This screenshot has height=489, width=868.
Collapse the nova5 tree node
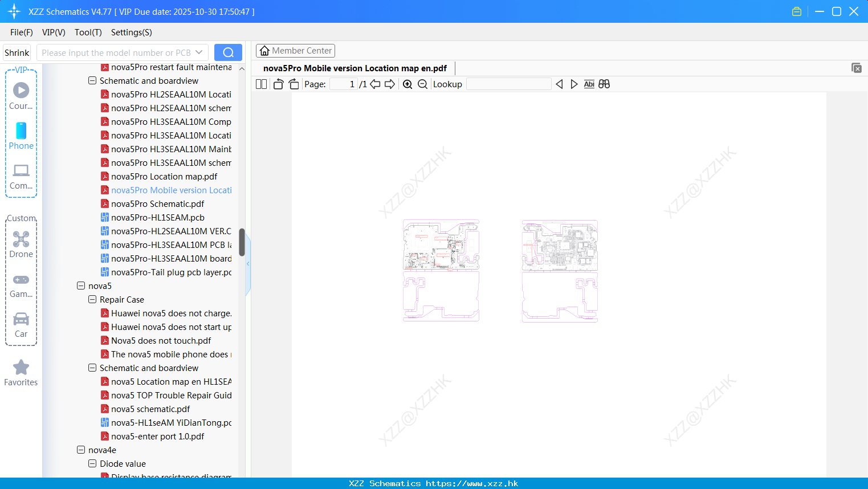point(81,286)
